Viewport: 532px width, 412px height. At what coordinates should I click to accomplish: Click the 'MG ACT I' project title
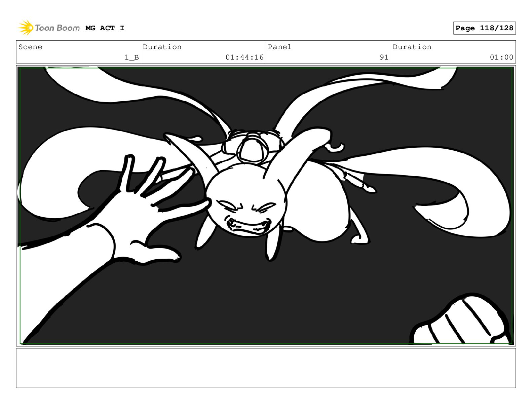click(105, 28)
